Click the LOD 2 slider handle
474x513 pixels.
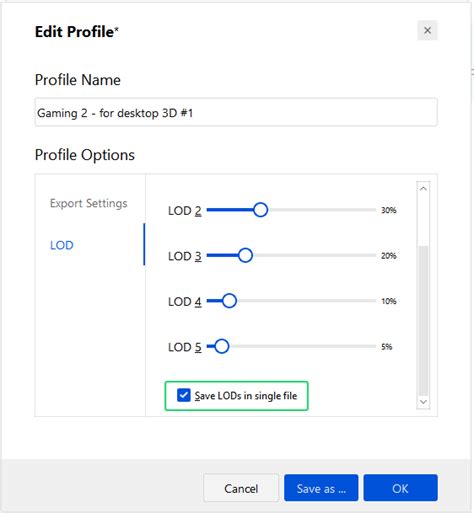click(x=260, y=210)
